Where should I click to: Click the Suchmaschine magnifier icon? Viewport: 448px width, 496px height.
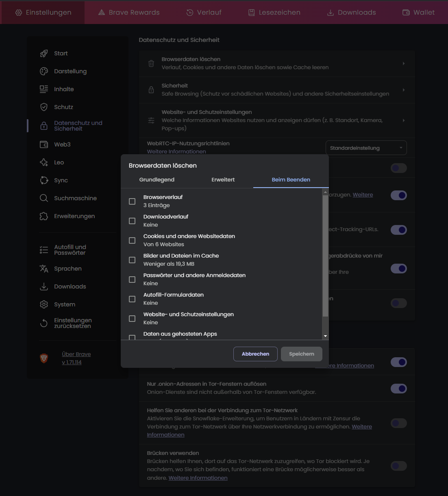point(44,198)
